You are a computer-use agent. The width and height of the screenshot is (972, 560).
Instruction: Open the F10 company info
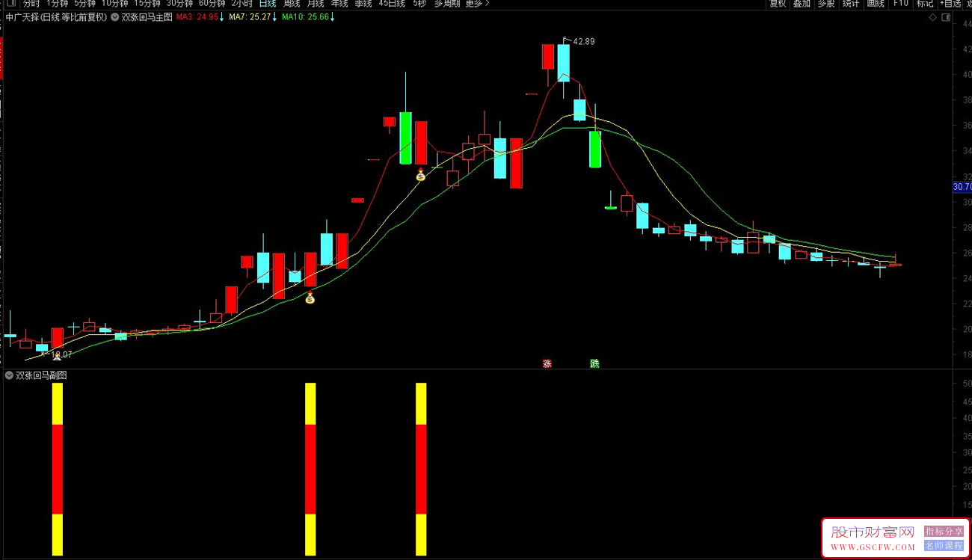(900, 4)
